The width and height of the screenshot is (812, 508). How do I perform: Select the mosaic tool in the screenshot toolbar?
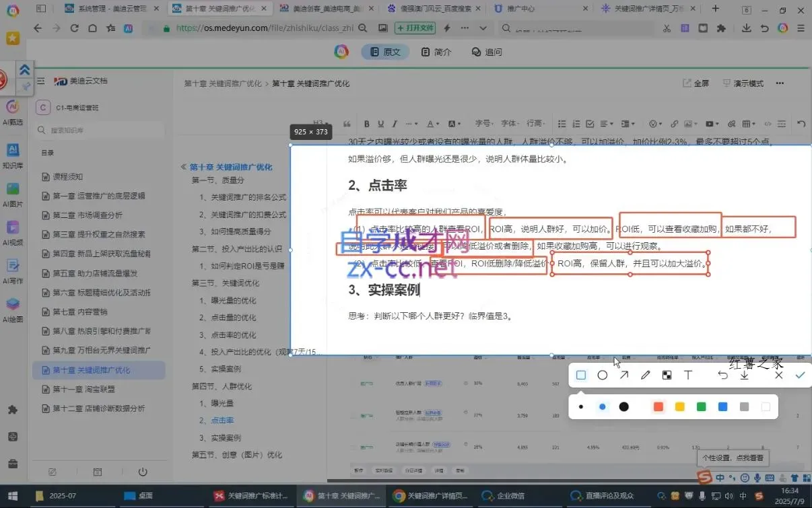(x=667, y=375)
